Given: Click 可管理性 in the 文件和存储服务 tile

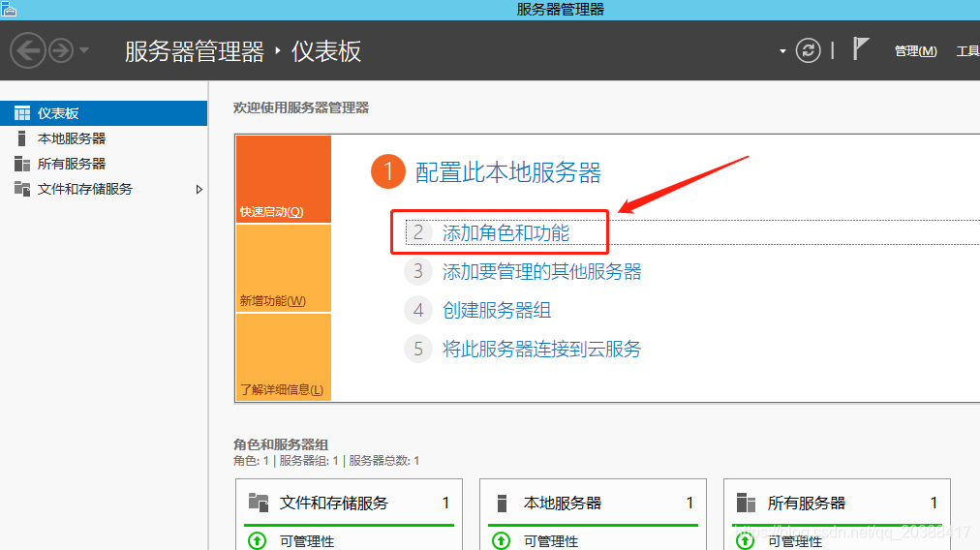Looking at the screenshot, I should click(307, 541).
